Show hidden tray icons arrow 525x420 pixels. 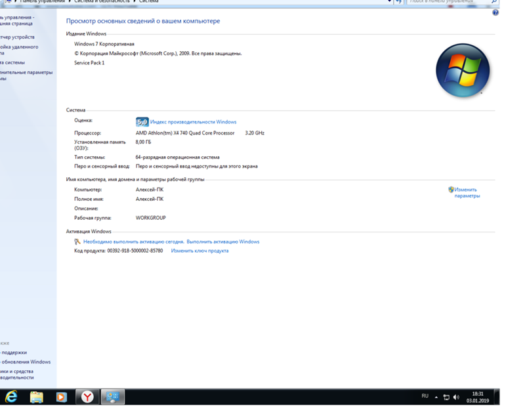(x=436, y=397)
